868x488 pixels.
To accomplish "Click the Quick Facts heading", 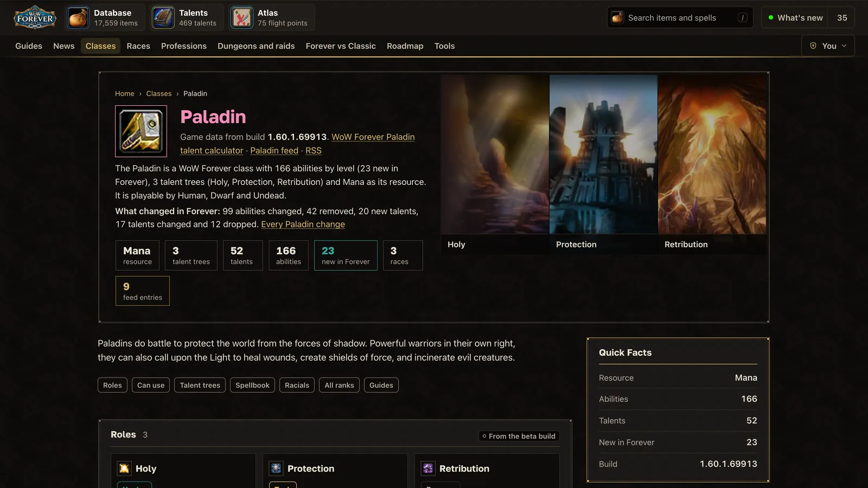I will [x=625, y=352].
